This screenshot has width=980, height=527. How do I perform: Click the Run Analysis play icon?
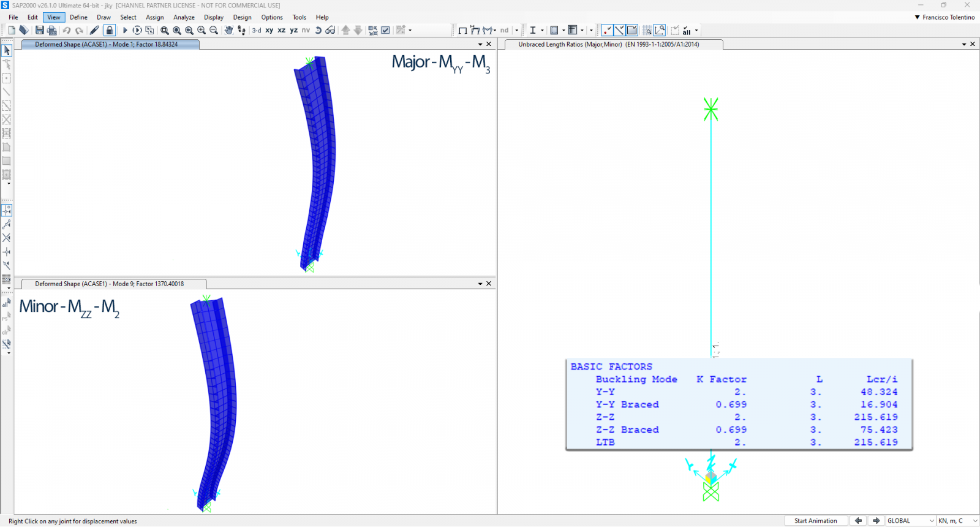click(x=125, y=30)
